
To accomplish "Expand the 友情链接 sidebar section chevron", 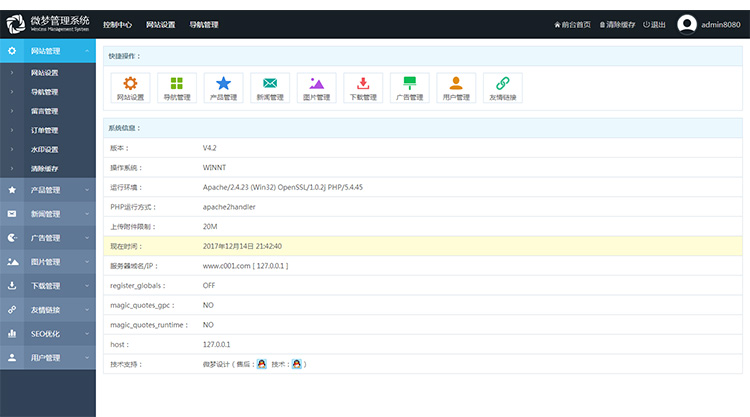I will pos(87,309).
